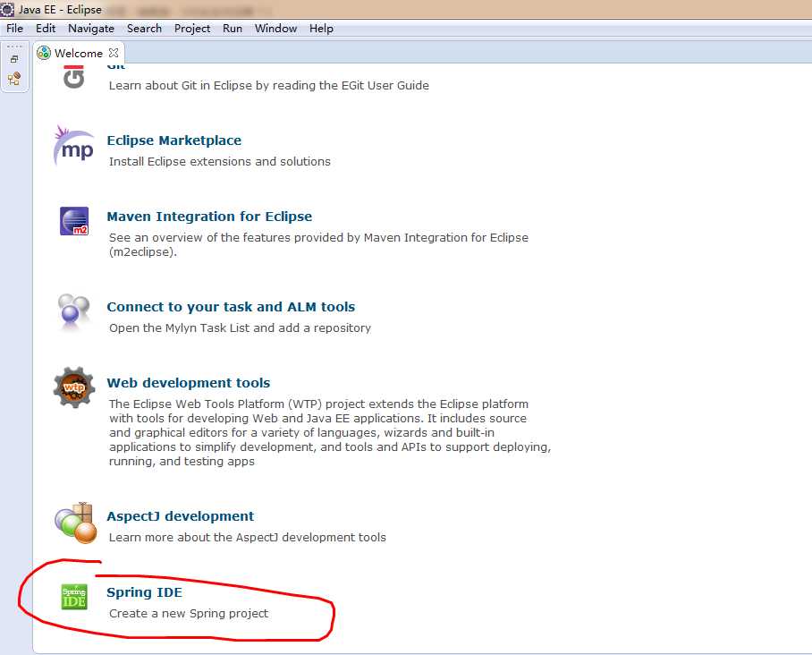812x655 pixels.
Task: Click the Maven overview description text
Action: pyautogui.click(x=318, y=244)
